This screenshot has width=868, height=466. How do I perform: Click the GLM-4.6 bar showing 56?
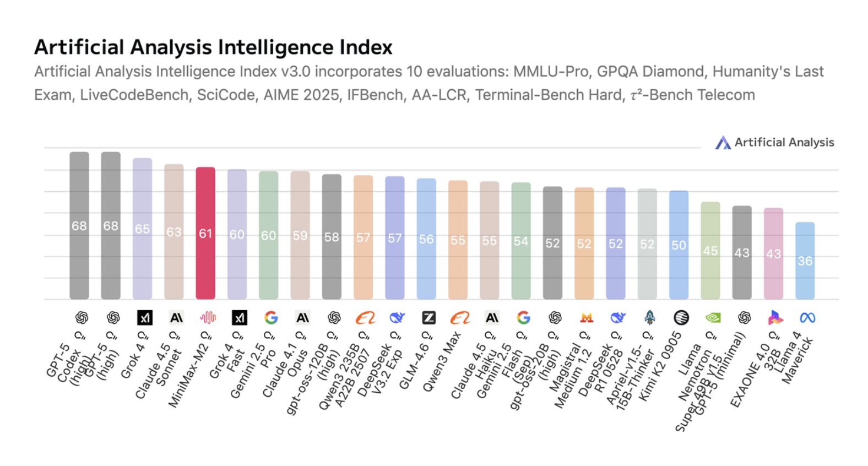(x=426, y=239)
